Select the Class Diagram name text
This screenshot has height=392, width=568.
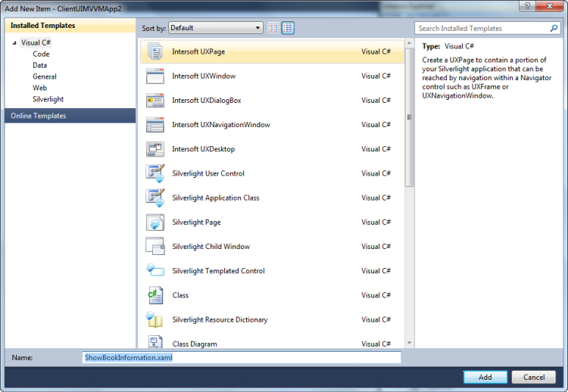click(x=195, y=344)
